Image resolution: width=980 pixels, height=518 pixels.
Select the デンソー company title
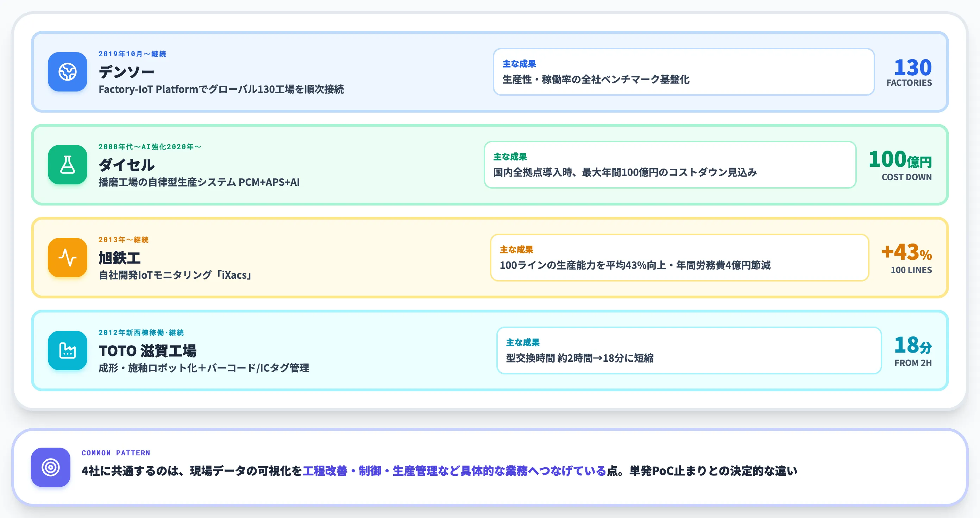click(126, 71)
